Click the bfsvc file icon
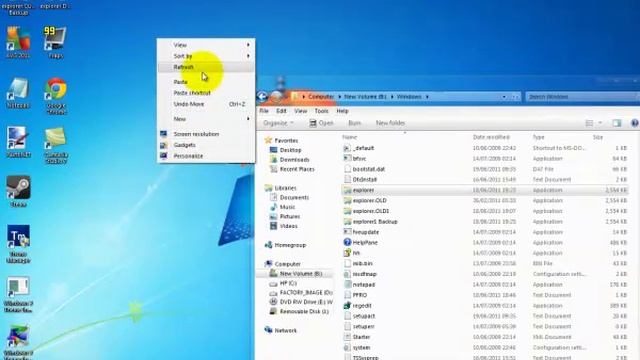 point(347,158)
